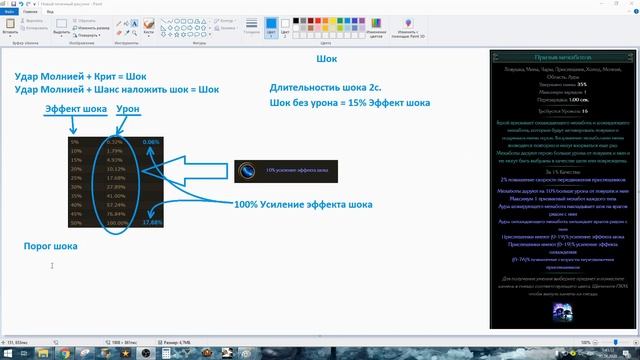Open Task View on the taskbar
Viewport: 640px width, 360px height.
tap(24, 353)
